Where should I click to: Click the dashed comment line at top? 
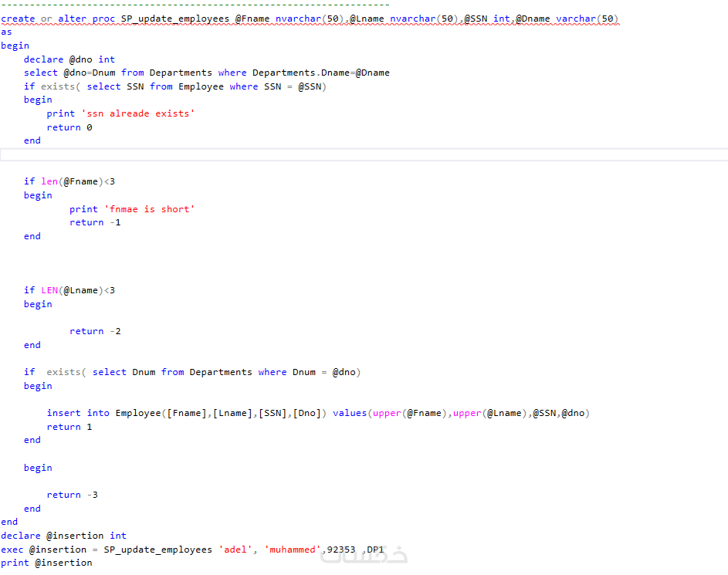click(195, 5)
